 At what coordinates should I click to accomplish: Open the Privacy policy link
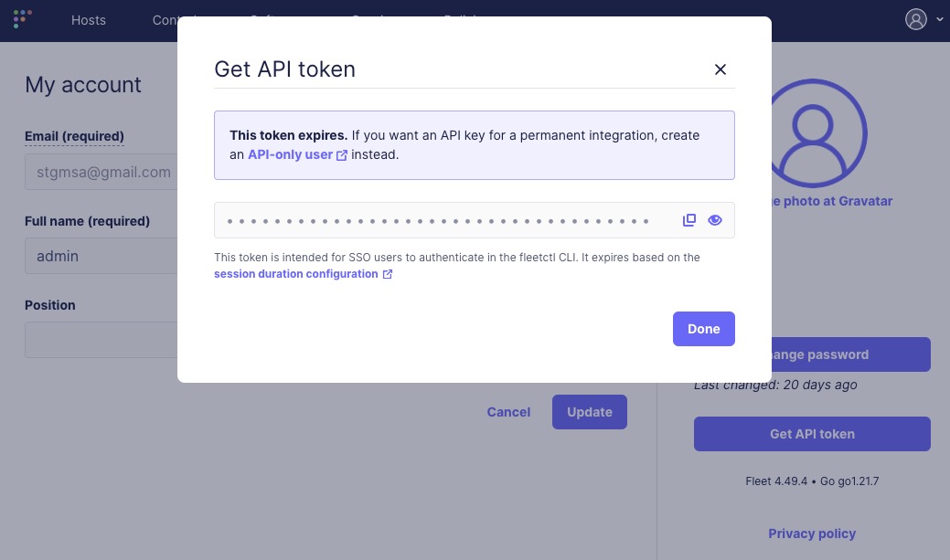click(x=812, y=534)
